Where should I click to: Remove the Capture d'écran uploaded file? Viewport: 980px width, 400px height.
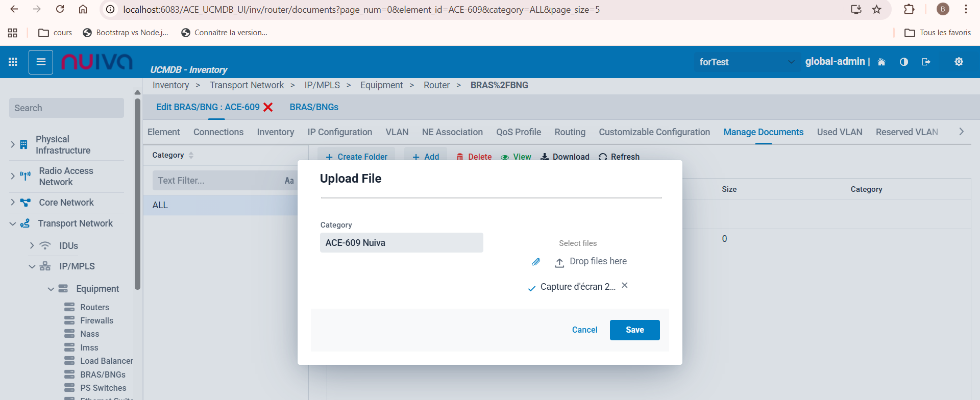click(x=625, y=286)
